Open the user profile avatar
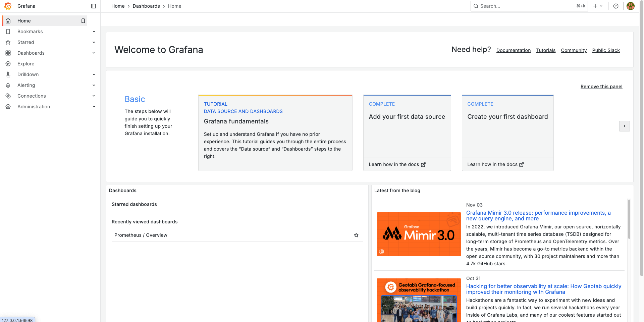Image resolution: width=644 pixels, height=322 pixels. click(631, 6)
